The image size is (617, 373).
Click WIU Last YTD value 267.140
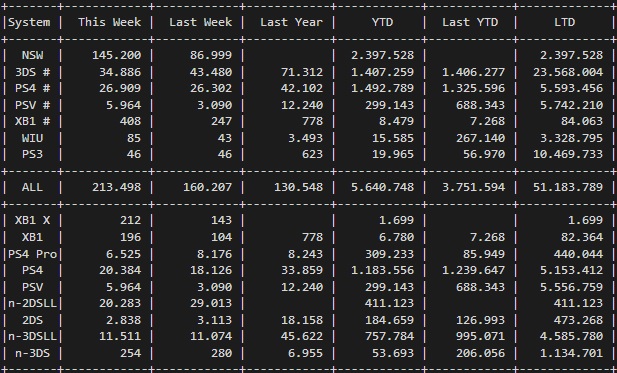click(x=480, y=138)
